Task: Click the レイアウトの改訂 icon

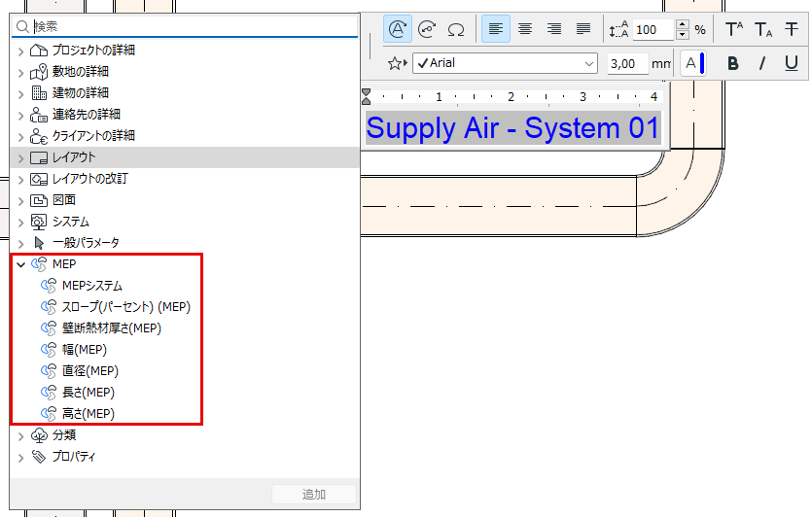Action: click(39, 179)
